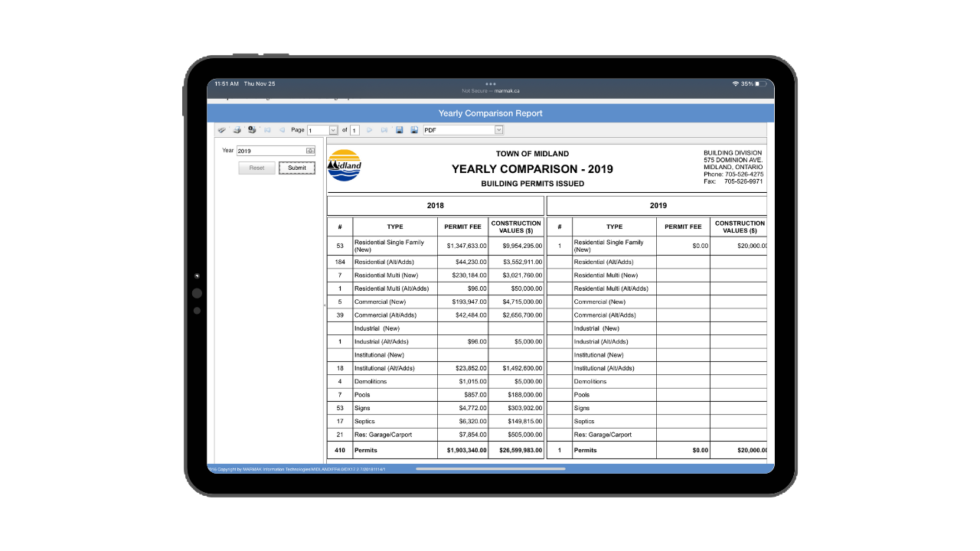Image resolution: width=980 pixels, height=551 pixels.
Task: Click the 'YEARLY COMPARISON - 2019' heading
Action: pyautogui.click(x=532, y=169)
